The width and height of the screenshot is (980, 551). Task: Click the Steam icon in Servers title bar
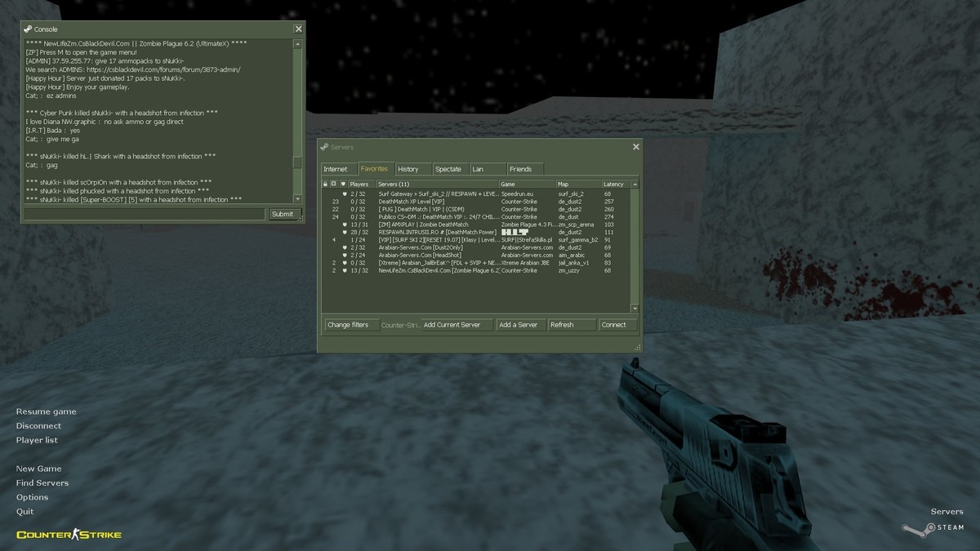pos(324,147)
